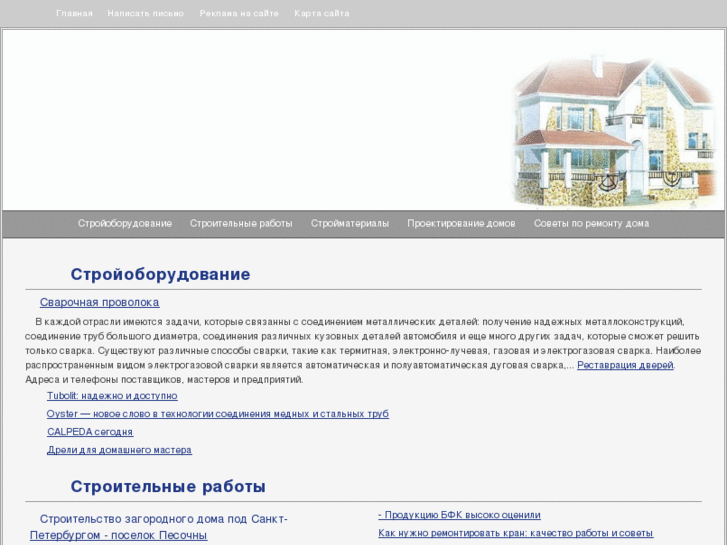
Task: Open the Главная top menu link
Action: [74, 13]
